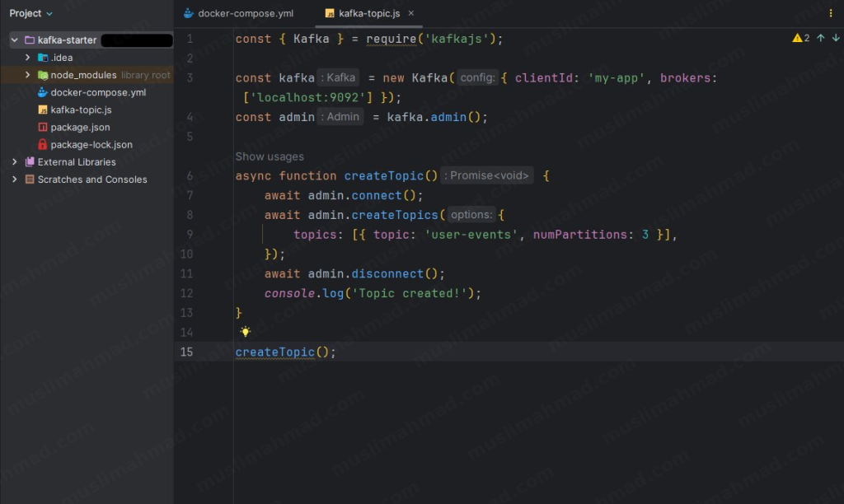This screenshot has height=504, width=844.
Task: Collapse the kafka-starter project root
Action: click(x=14, y=40)
